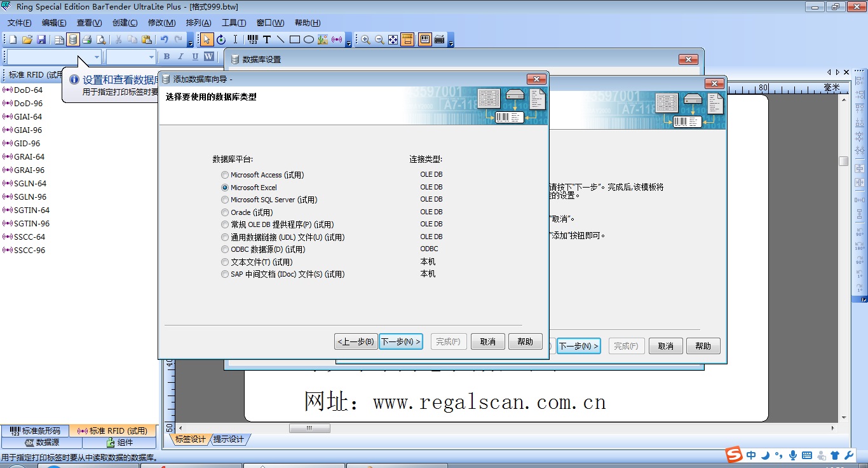
Task: Switch to 标准条形码 tab
Action: (x=35, y=431)
